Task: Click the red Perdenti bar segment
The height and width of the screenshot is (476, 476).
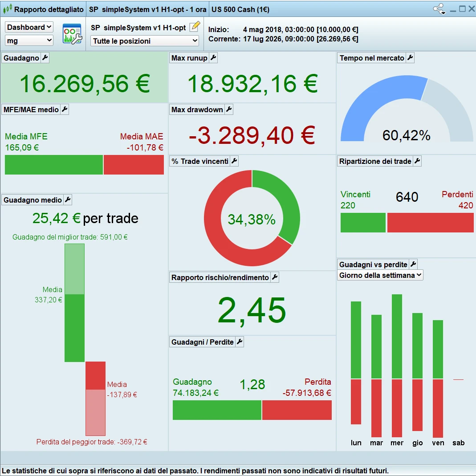Action: 431,223
